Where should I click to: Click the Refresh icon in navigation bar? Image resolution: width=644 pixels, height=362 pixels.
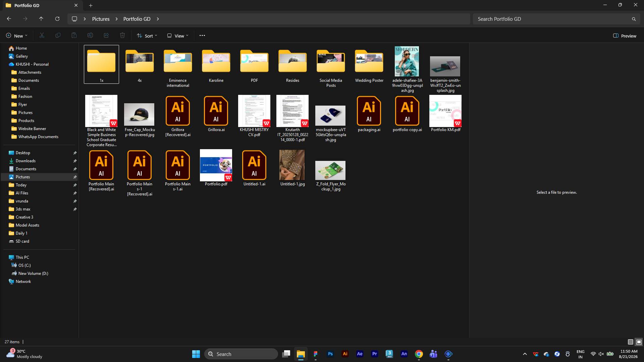click(x=57, y=19)
